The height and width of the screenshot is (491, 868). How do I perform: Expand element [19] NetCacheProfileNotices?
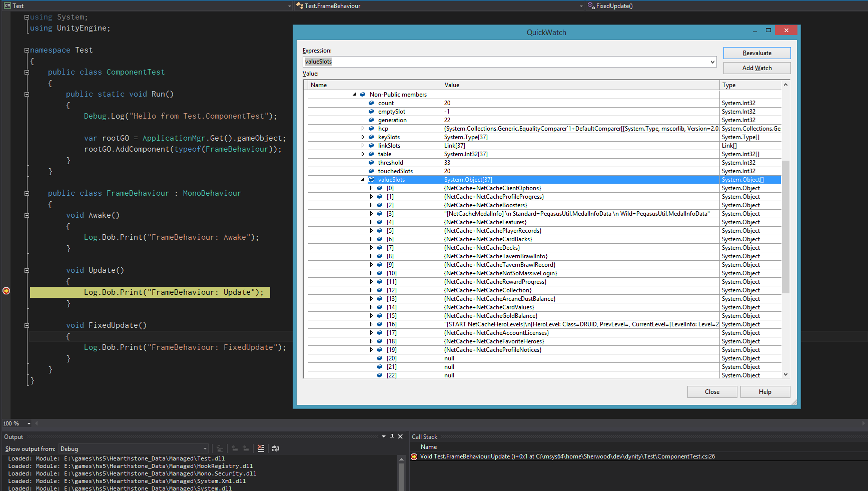tap(371, 350)
